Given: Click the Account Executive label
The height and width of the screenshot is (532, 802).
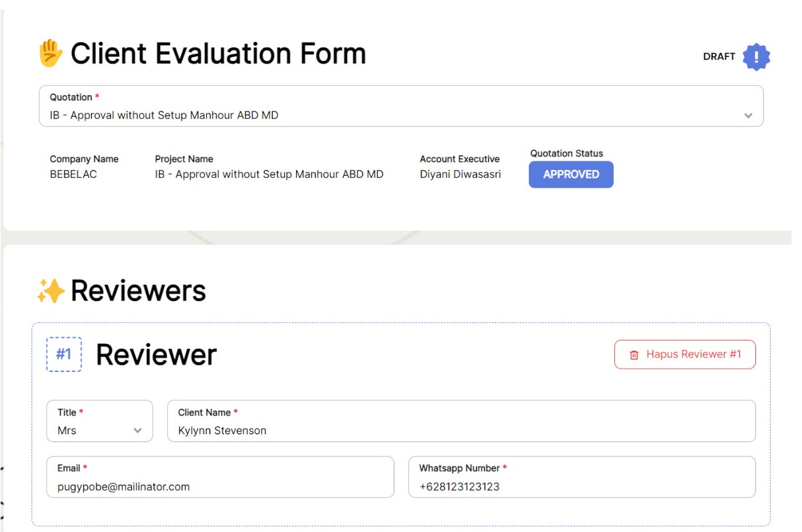Looking at the screenshot, I should pos(459,159).
